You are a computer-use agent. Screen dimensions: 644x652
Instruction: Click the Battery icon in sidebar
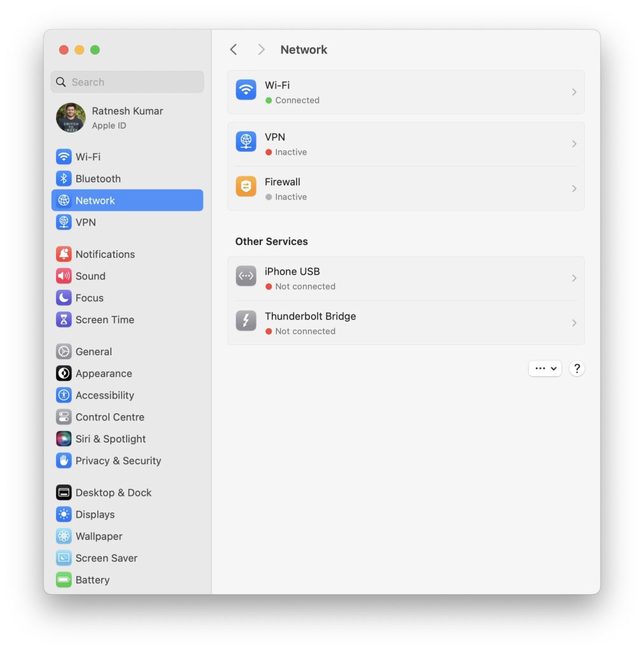tap(64, 580)
